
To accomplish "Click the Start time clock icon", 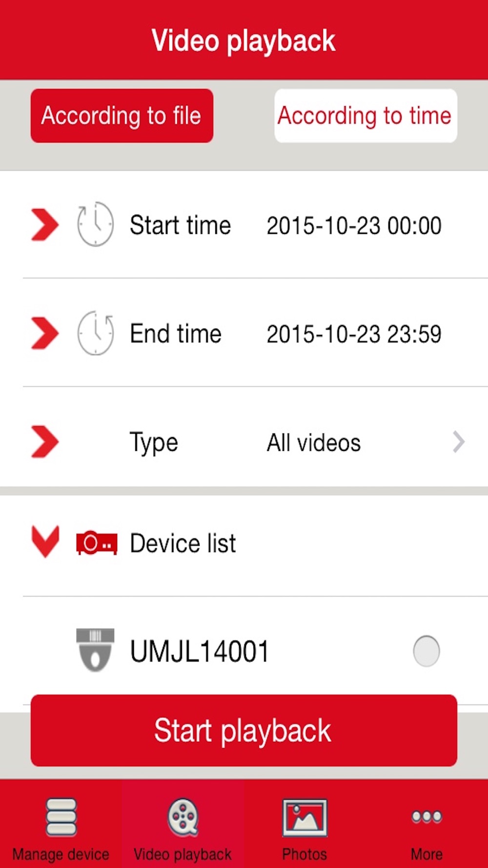I will (x=95, y=224).
